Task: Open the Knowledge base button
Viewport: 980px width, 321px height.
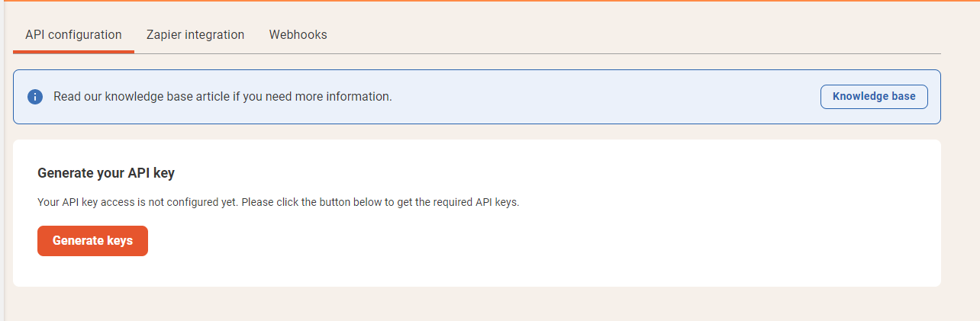Action: pyautogui.click(x=874, y=97)
